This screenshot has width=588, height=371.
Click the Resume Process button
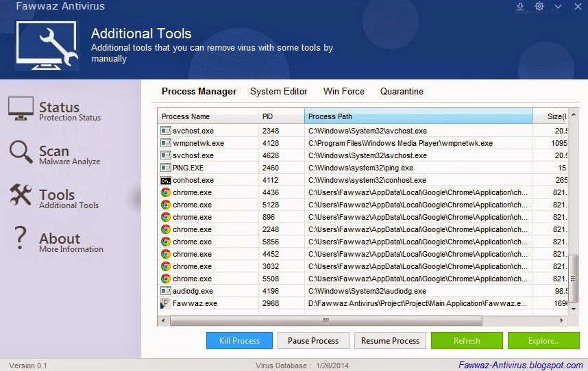click(x=390, y=341)
